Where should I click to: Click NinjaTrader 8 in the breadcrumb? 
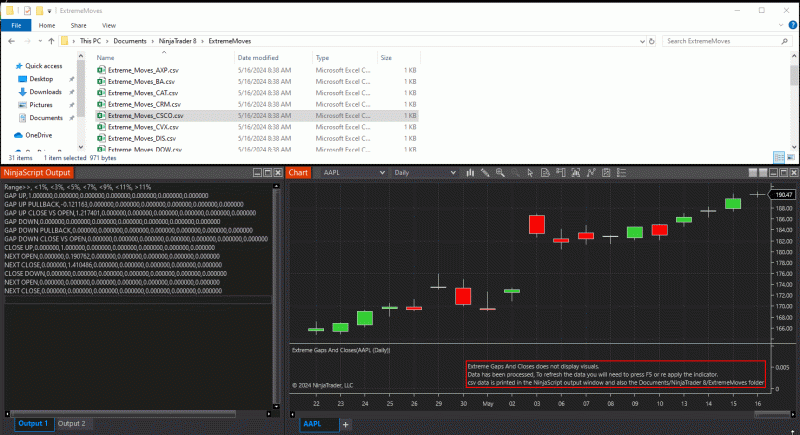pyautogui.click(x=177, y=41)
